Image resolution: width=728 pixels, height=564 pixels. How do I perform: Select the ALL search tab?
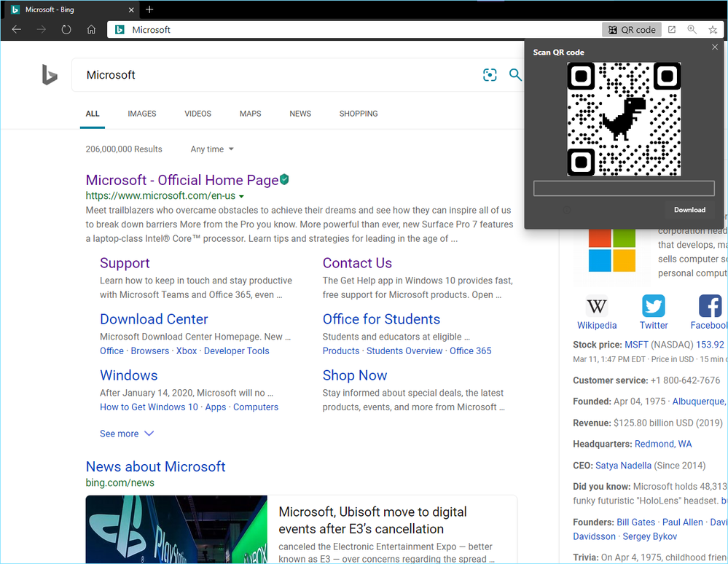93,114
